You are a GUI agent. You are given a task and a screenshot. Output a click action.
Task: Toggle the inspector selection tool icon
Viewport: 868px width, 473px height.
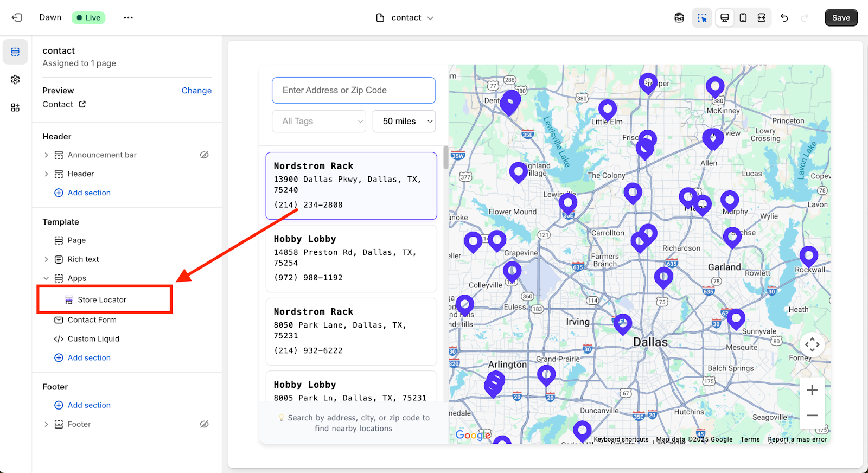point(702,18)
